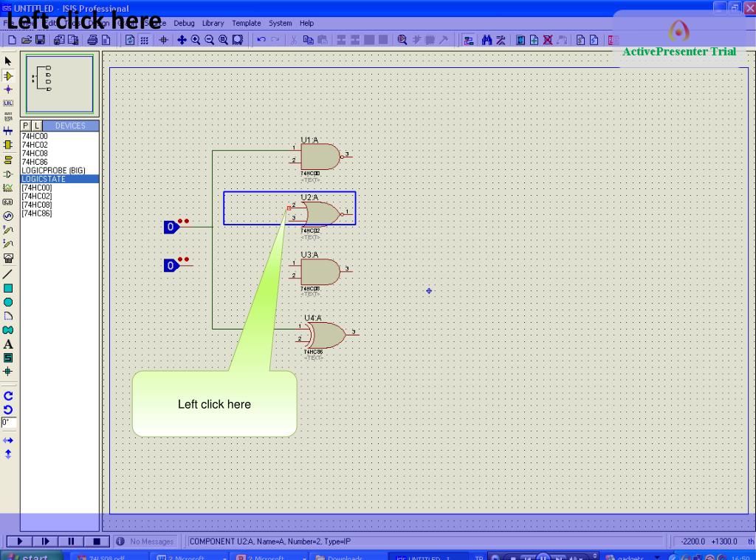Select the 2D line drawing tool
756x560 pixels.
coord(7,274)
